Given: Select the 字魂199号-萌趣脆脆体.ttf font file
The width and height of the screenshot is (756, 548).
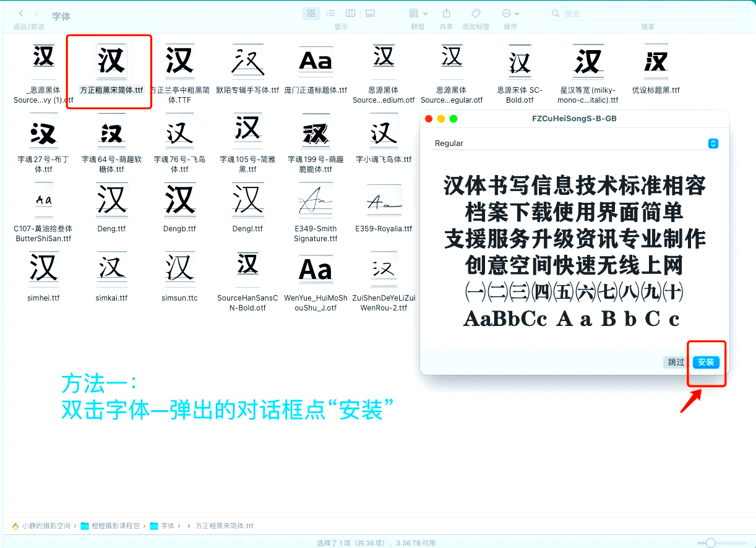Looking at the screenshot, I should 316,143.
